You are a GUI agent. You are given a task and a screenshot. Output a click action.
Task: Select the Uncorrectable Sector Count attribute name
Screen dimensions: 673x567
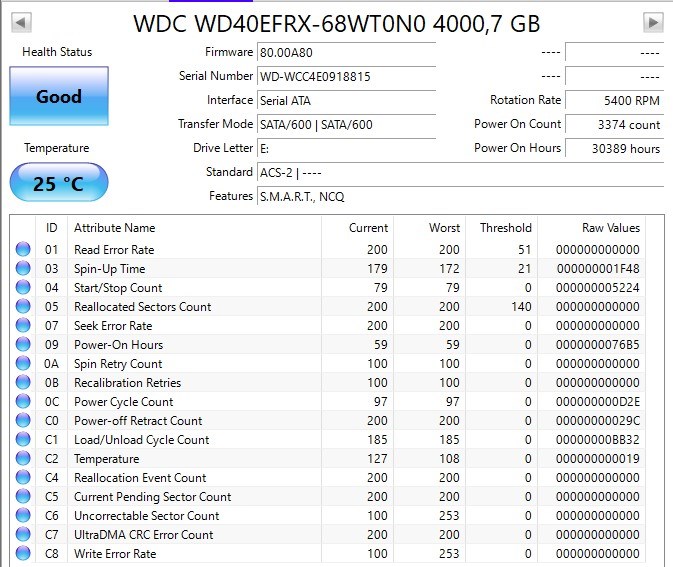[x=146, y=515]
